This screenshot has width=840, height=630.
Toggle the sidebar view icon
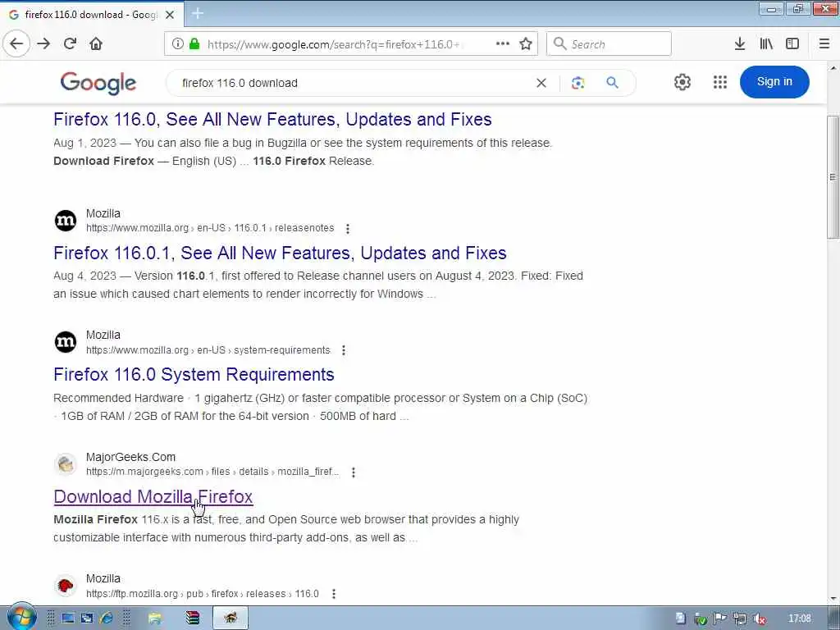792,44
